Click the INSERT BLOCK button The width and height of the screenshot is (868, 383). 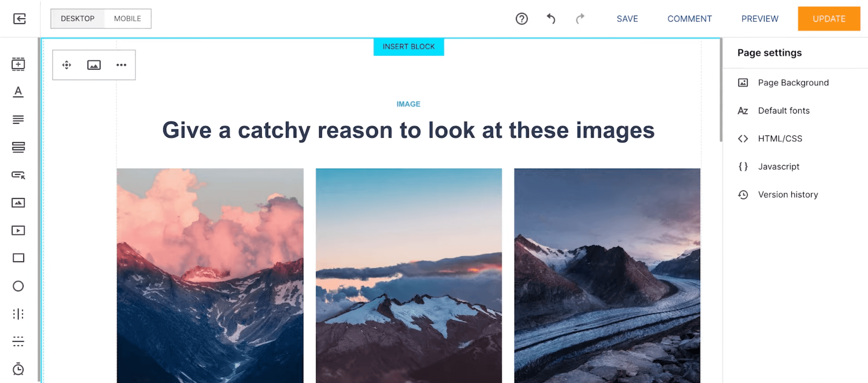tap(408, 46)
